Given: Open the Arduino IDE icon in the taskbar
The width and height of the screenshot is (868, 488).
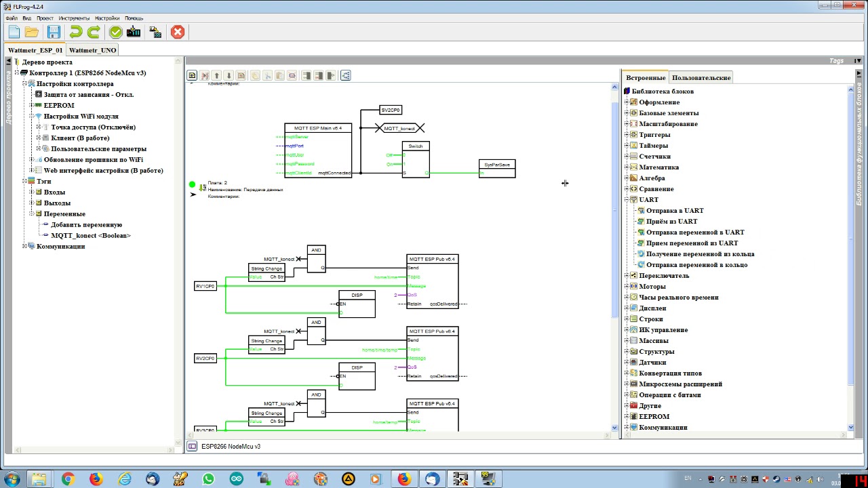Looking at the screenshot, I should click(x=236, y=479).
